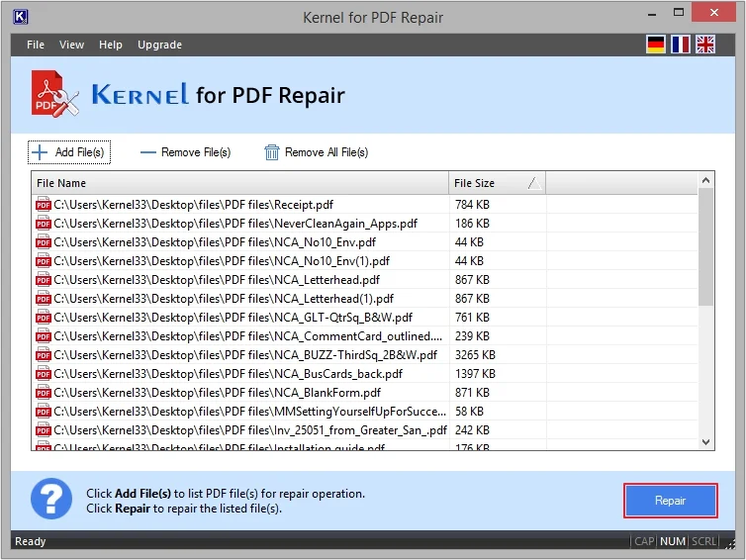Switch language using the UK flag icon
746x560 pixels.
705,45
